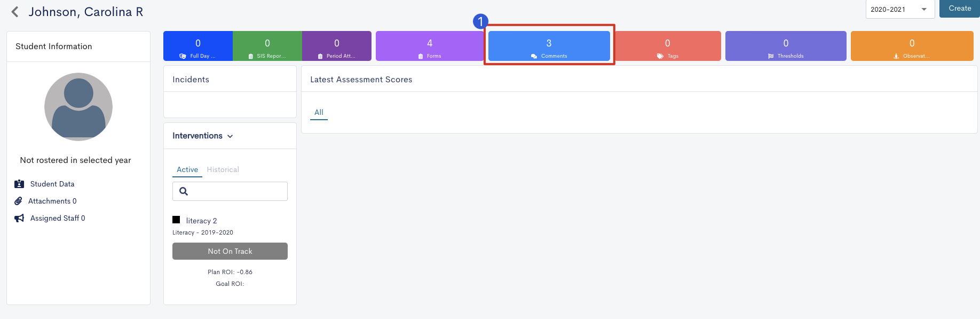980x319 pixels.
Task: Switch to the Historical interventions tab
Action: pyautogui.click(x=223, y=169)
